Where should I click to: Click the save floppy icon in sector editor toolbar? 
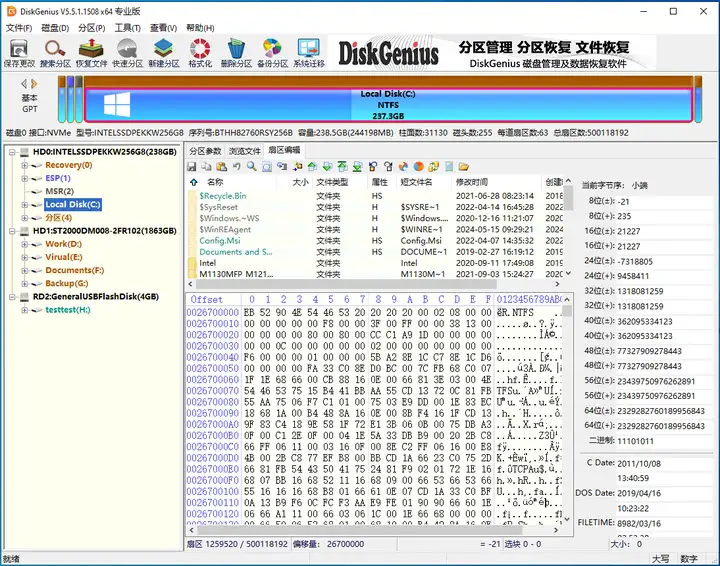coord(192,166)
